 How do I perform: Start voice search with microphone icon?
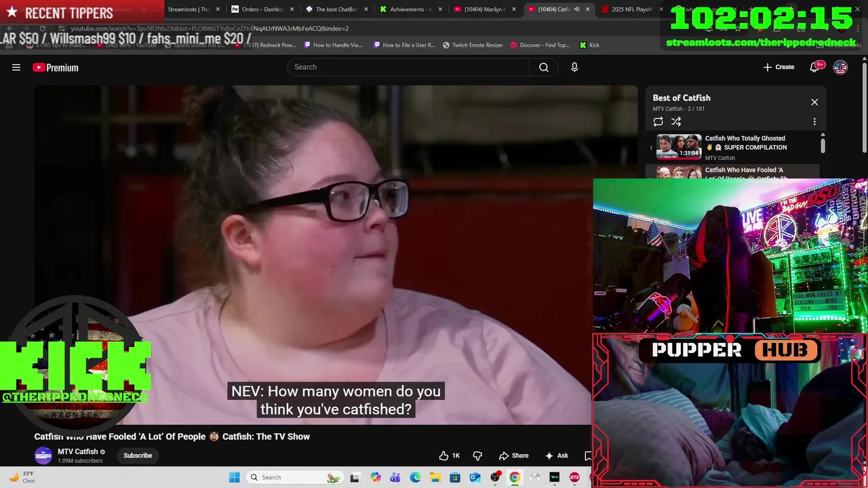point(574,67)
